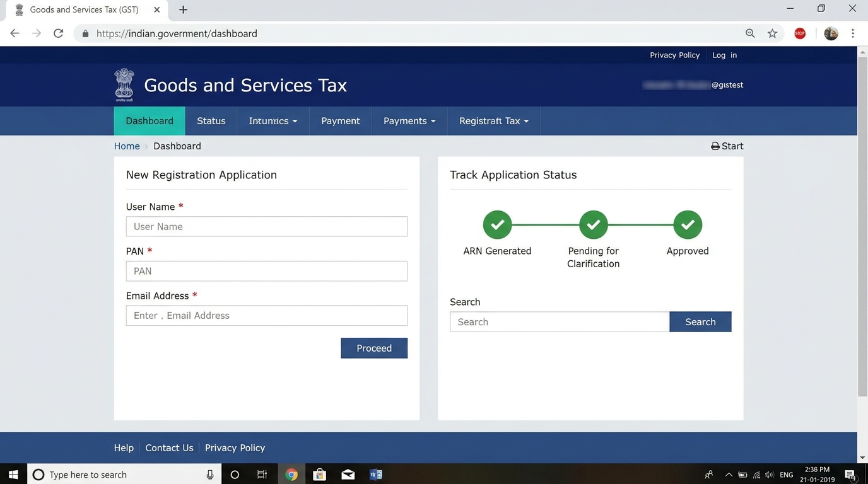Click scrollbar down arrow
Viewport: 868px width, 484px height.
point(862,458)
